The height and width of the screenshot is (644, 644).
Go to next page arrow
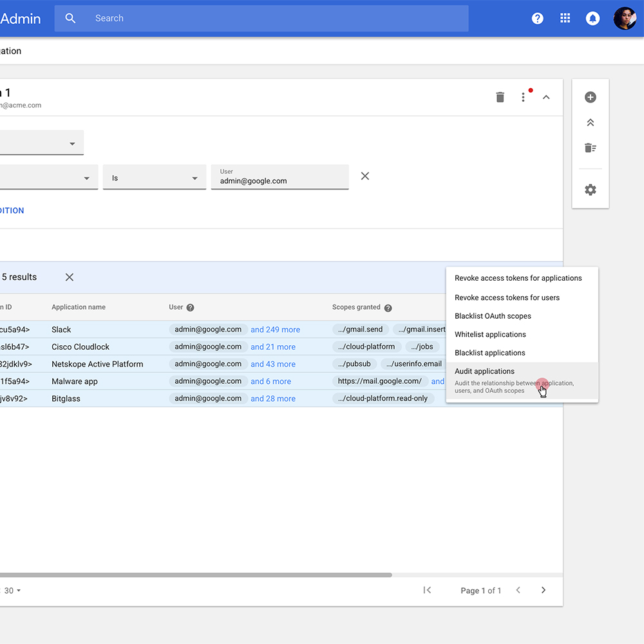[544, 590]
